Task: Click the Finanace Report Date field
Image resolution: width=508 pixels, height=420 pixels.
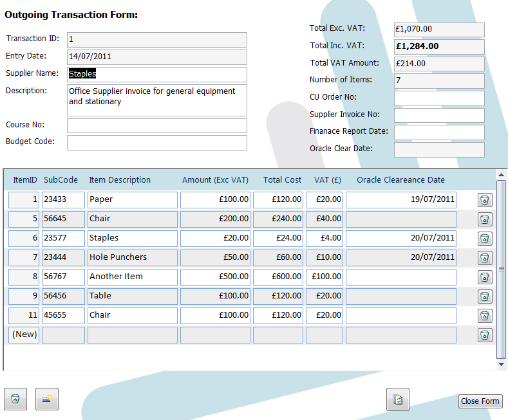Action: coord(439,132)
